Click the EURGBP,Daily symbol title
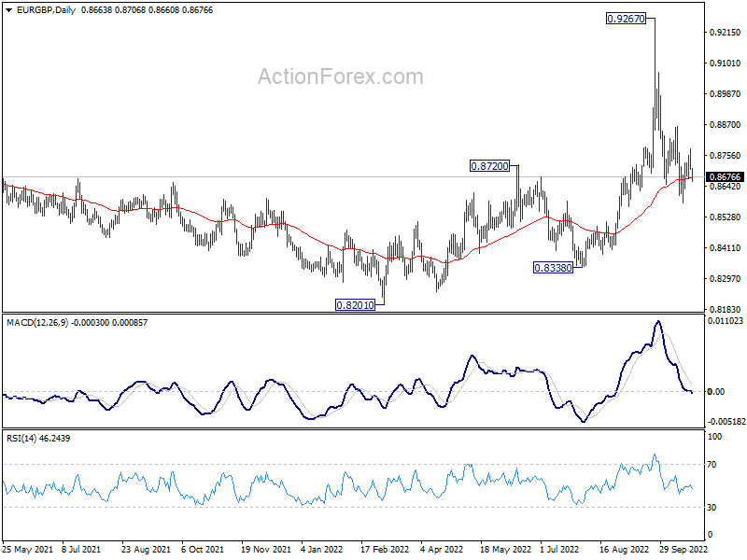This screenshot has height=560, width=747. tap(46, 10)
